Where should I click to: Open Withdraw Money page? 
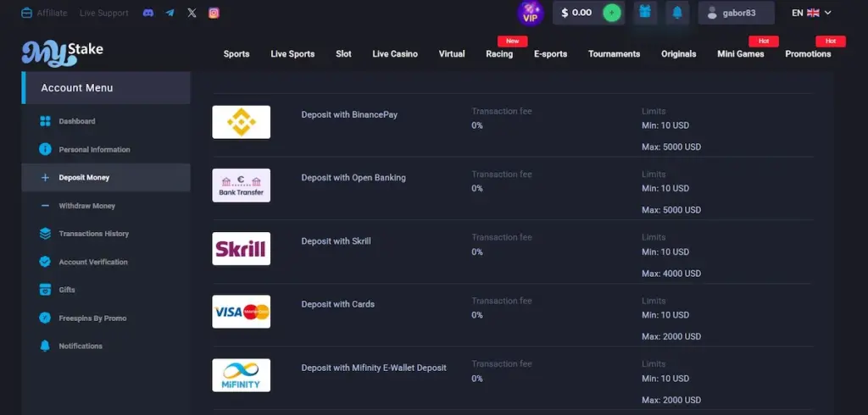tap(87, 206)
